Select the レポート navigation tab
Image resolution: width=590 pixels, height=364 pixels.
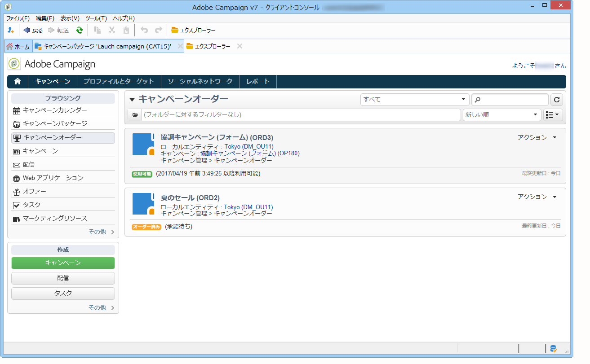tap(258, 82)
